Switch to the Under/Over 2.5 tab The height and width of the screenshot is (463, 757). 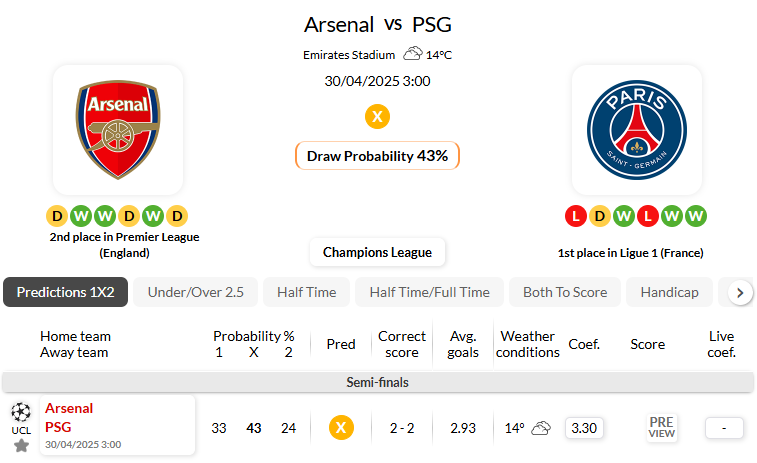tap(196, 292)
